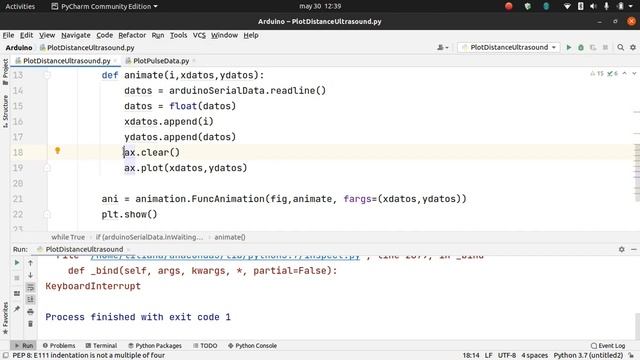Open the VCS menu
Viewport: 640px width, 360px height.
pyautogui.click(x=199, y=35)
